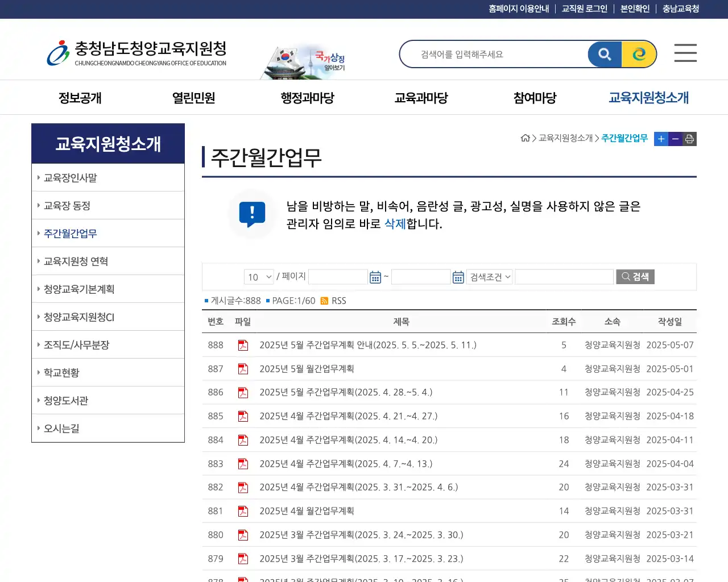Viewport: 728px width, 582px height.
Task: Open 참여마당 main menu
Action: 535,98
